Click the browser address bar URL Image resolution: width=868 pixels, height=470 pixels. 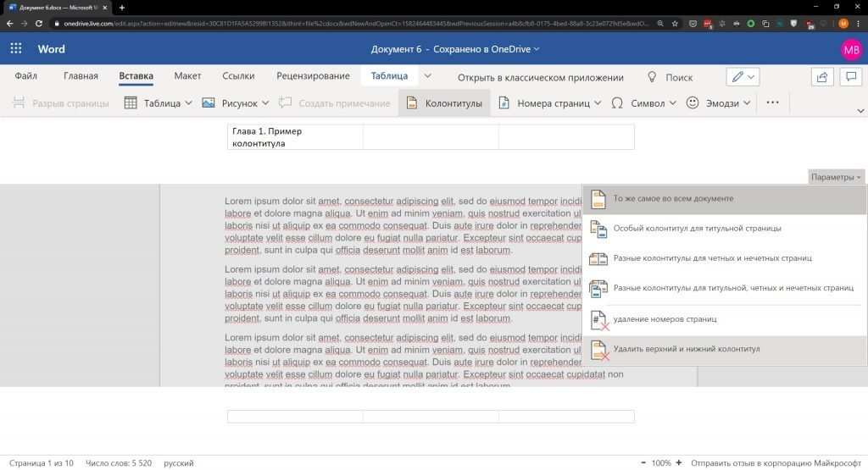[354, 24]
